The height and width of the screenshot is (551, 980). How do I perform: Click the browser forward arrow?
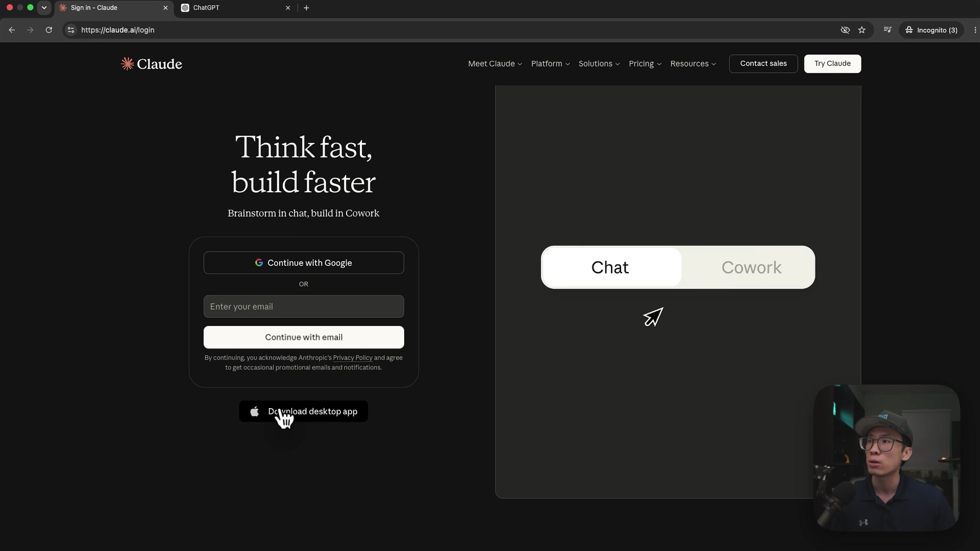click(30, 30)
